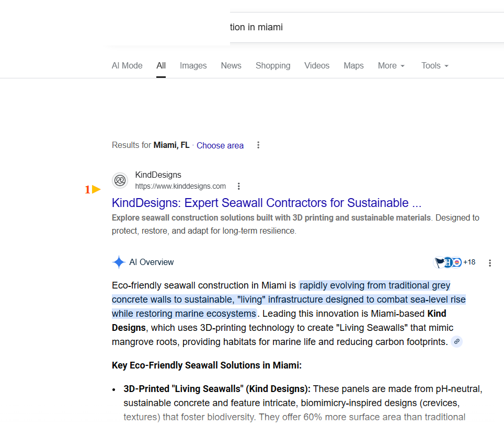Image resolution: width=504 pixels, height=426 pixels.
Task: Open three-dot menu beside kinddesigns.com URL
Action: coord(239,186)
